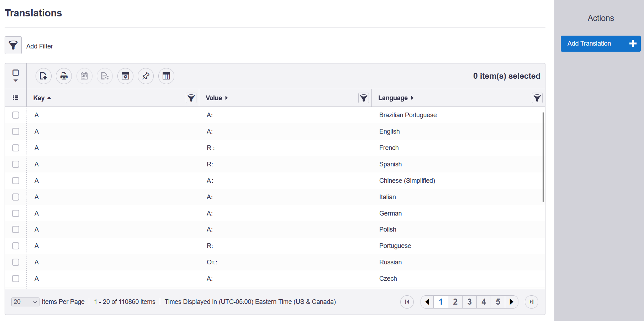
Task: Select the Polish language cell
Action: pos(387,229)
